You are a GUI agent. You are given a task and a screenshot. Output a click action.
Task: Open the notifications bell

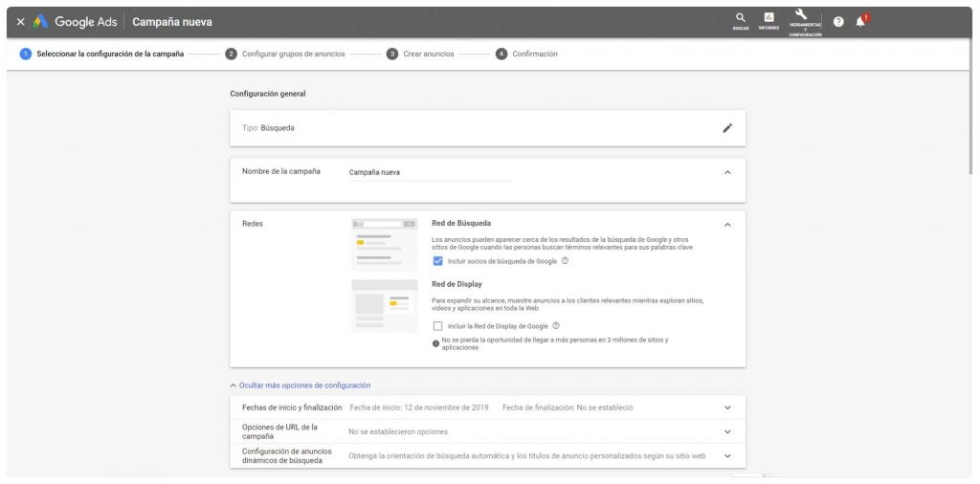(x=861, y=21)
